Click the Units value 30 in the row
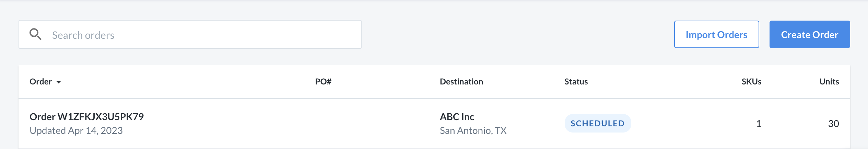Viewport: 868px width, 149px height. [833, 124]
